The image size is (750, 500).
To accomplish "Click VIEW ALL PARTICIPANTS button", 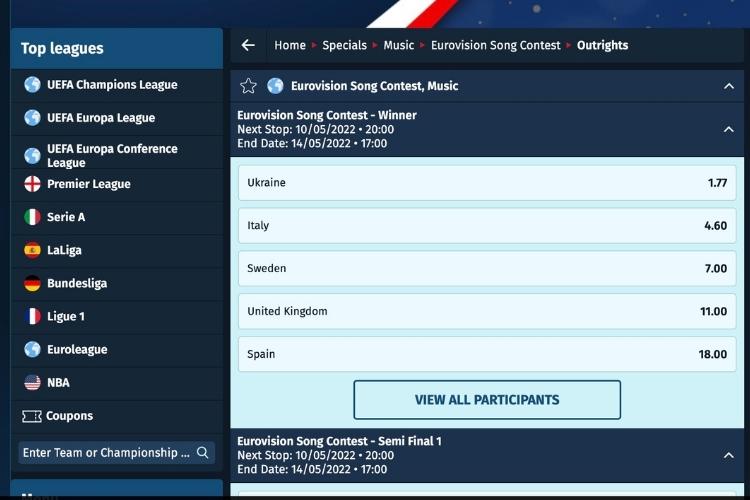I will [487, 400].
